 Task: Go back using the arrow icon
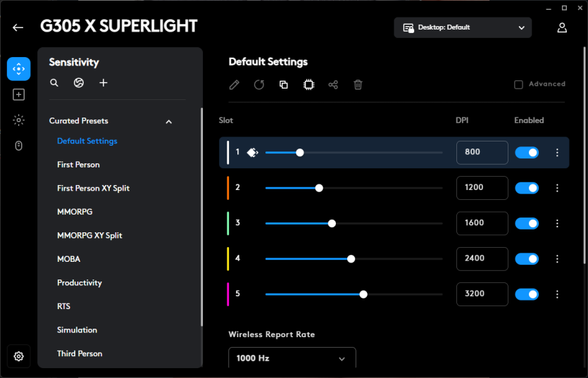click(x=18, y=27)
